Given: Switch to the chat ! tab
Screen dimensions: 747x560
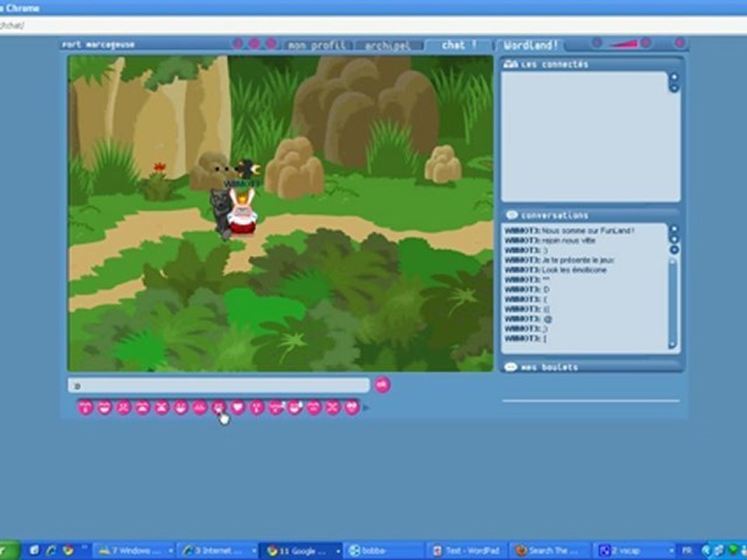Looking at the screenshot, I should point(458,45).
